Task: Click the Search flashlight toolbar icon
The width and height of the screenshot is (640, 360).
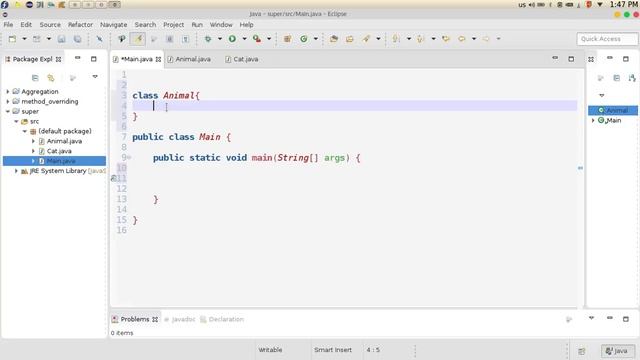Action: click(x=366, y=39)
